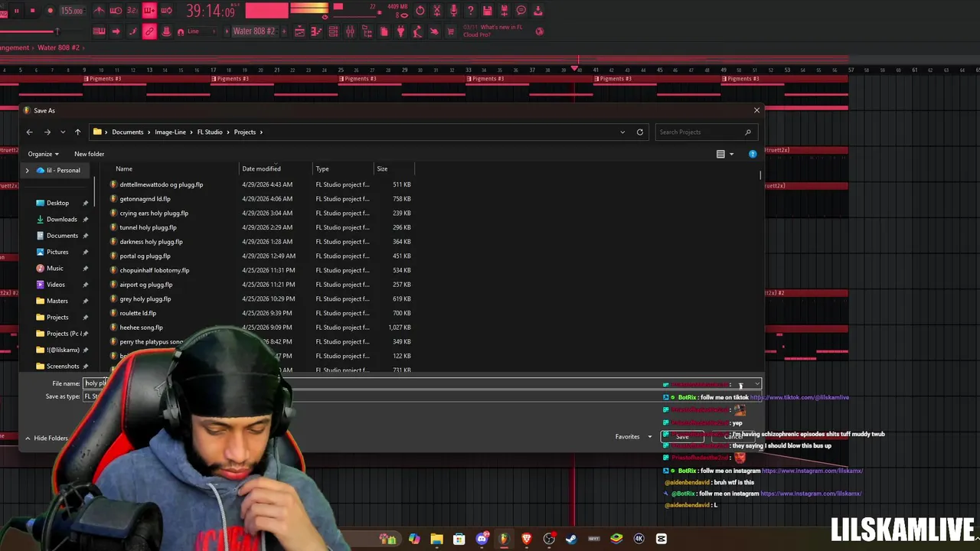Toggle wait for input before recording
The height and width of the screenshot is (551, 980).
(x=116, y=11)
